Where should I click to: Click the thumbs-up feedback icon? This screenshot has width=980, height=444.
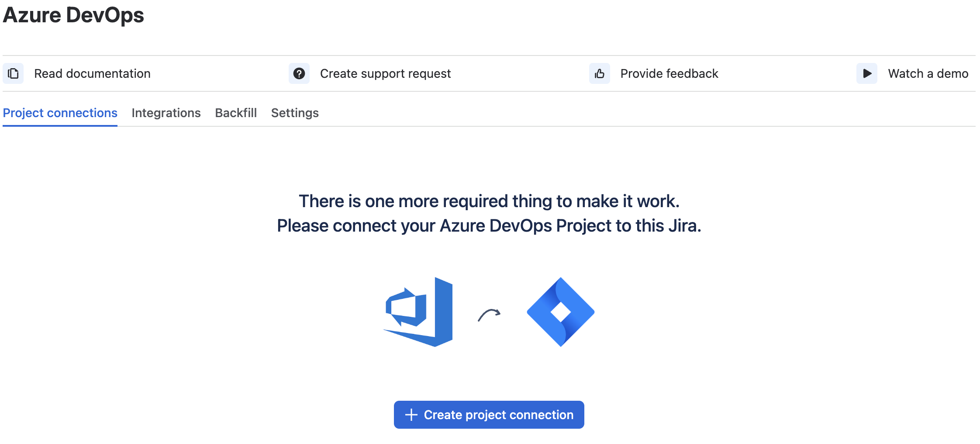(600, 73)
